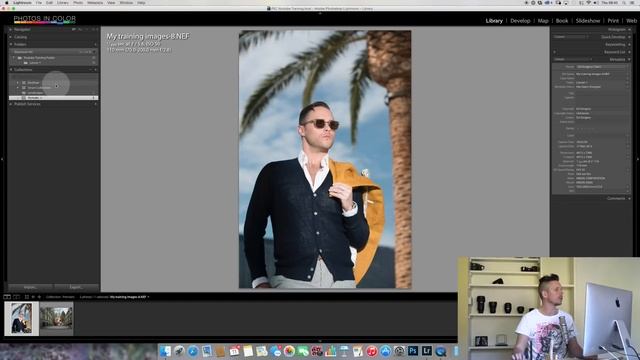
Task: Click the Export button
Action: tap(76, 287)
